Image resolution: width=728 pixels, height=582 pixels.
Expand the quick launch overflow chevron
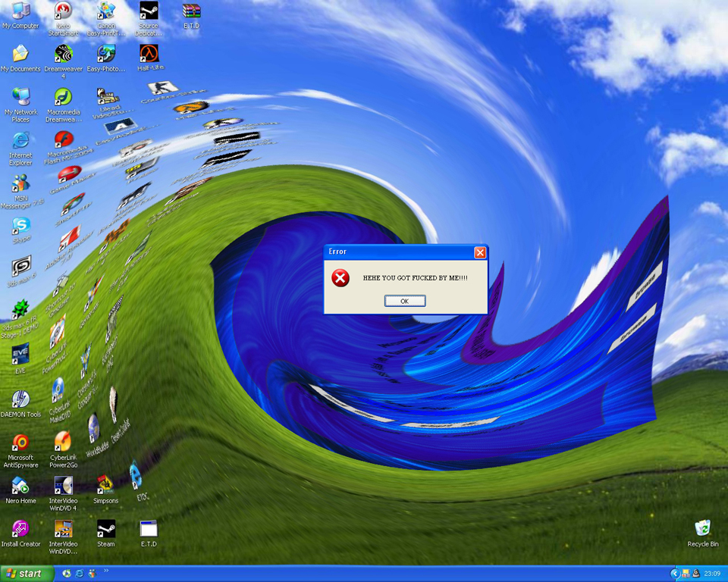(106, 571)
